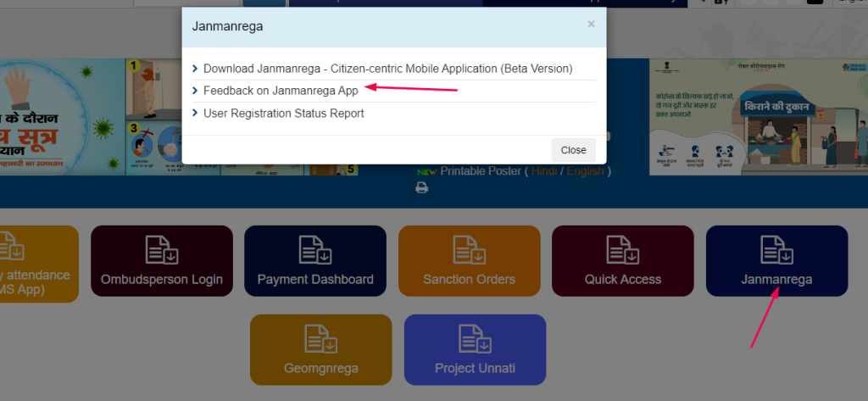
Task: Open the Ombudsperson Login tile
Action: point(162,261)
